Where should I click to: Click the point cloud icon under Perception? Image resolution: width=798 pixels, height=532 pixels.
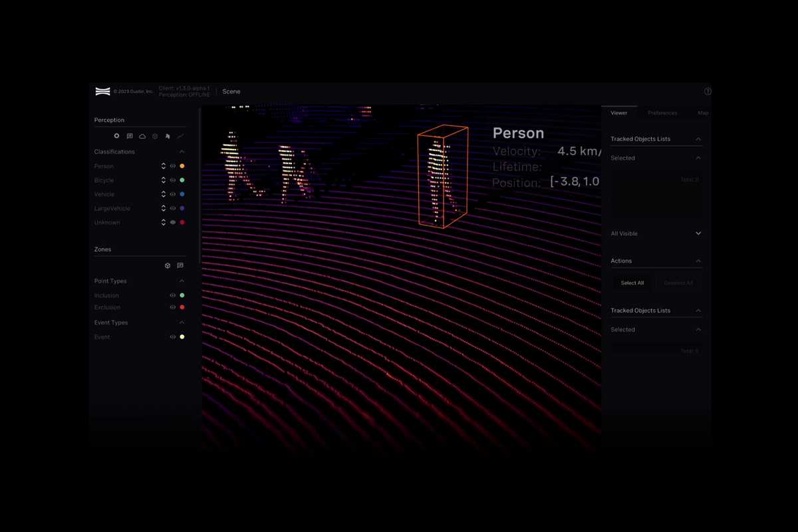point(142,136)
